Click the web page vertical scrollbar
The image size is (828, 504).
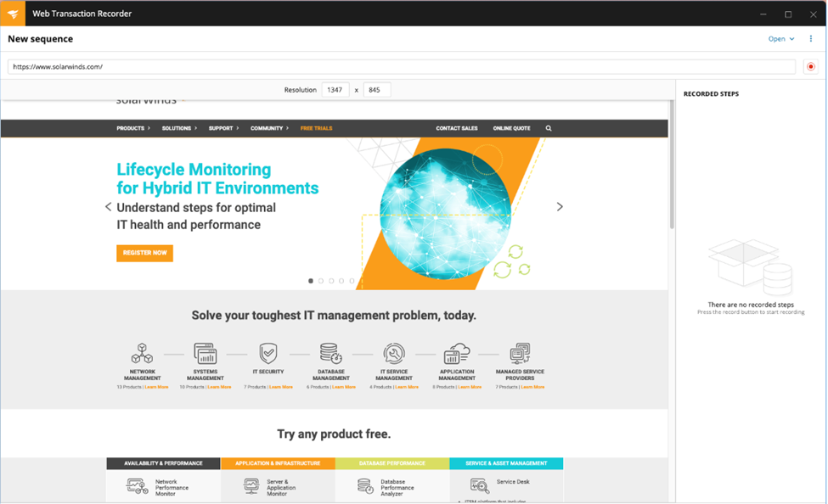point(672,165)
